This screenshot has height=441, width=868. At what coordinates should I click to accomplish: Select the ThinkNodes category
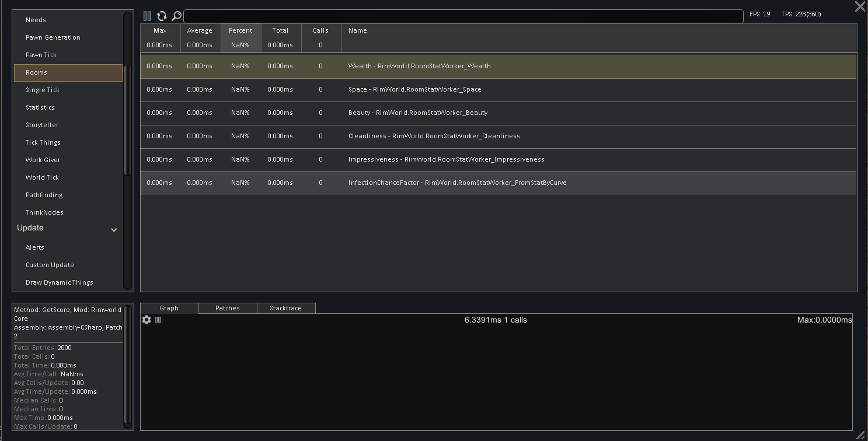[68, 212]
